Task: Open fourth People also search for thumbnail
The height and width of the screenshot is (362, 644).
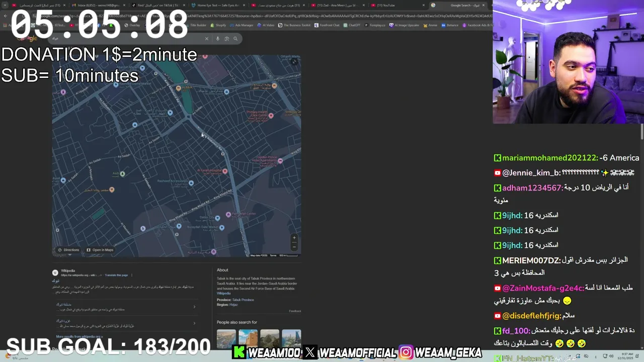Action: 292,339
